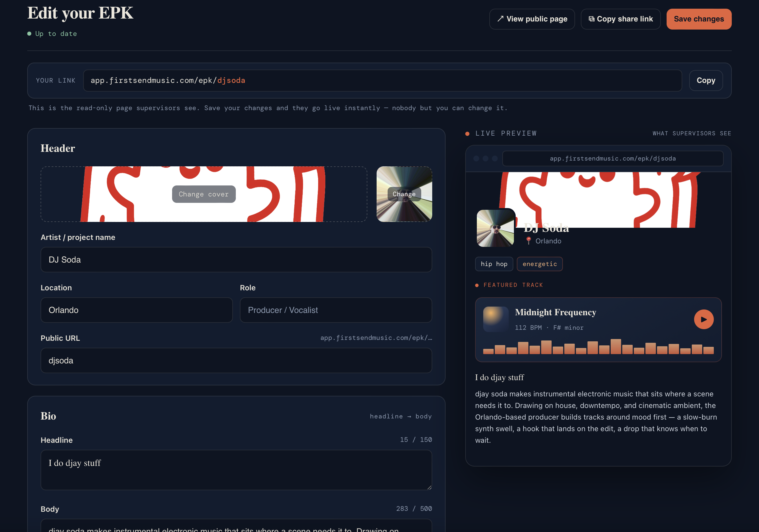
Task: Click the Midnight Frequency title
Action: click(555, 312)
